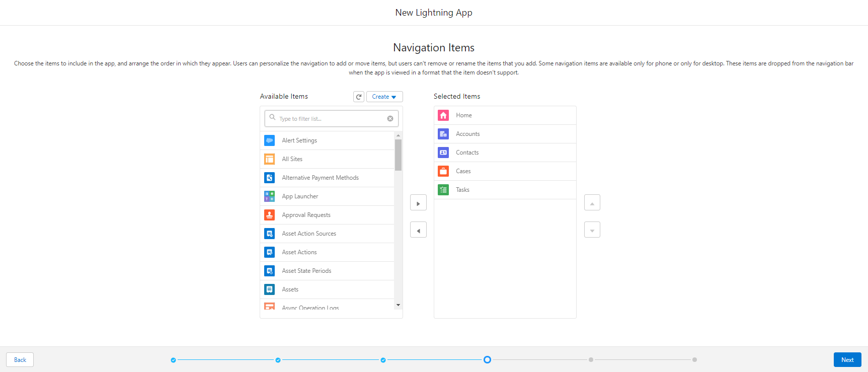The width and height of the screenshot is (868, 372).
Task: Click the Asset Actions icon
Action: pyautogui.click(x=270, y=252)
